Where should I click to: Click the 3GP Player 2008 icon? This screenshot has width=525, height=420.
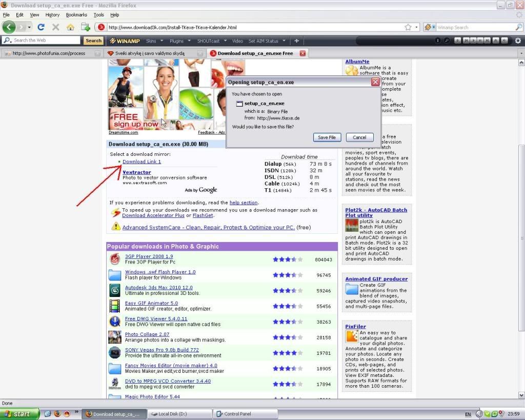pyautogui.click(x=115, y=259)
